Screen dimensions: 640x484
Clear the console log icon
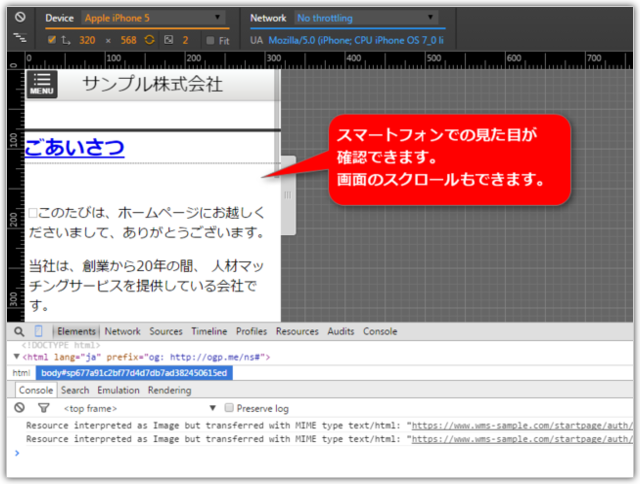click(20, 408)
